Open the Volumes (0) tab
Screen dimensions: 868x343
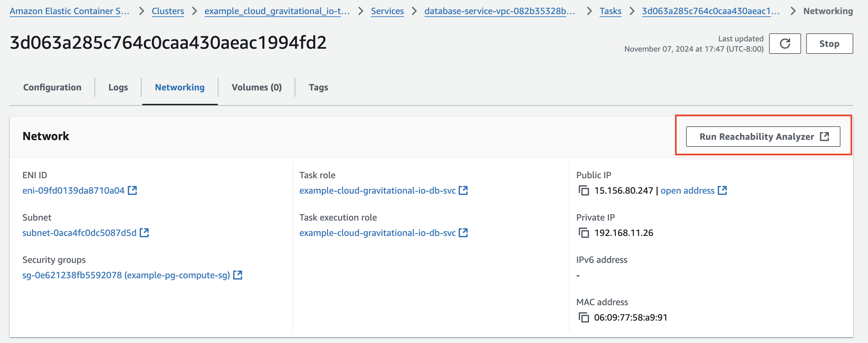257,87
